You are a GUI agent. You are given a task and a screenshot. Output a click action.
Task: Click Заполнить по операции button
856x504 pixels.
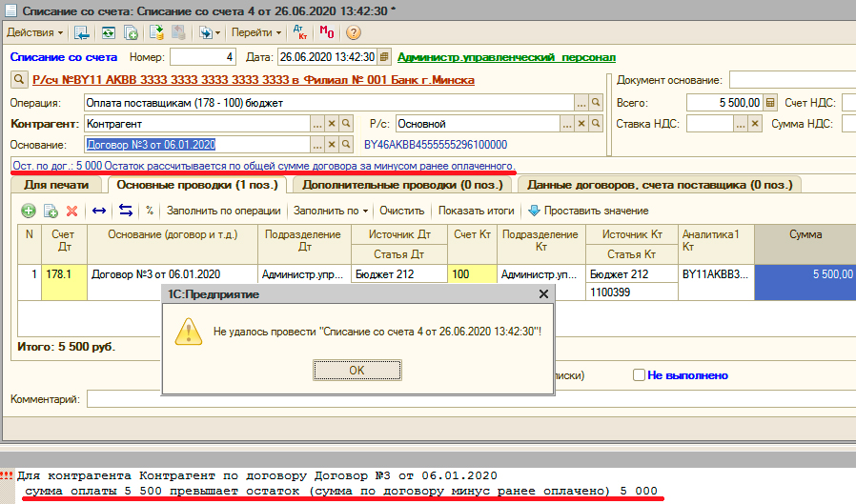223,211
